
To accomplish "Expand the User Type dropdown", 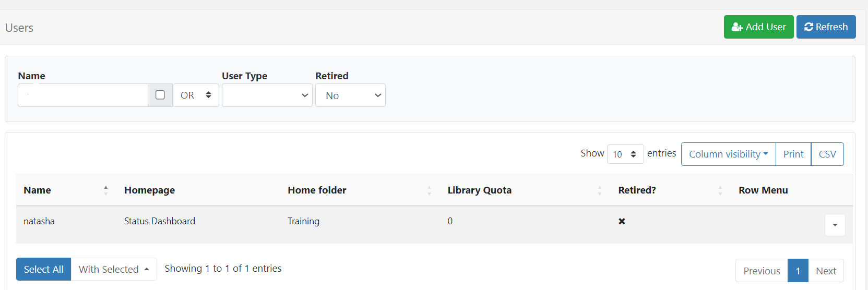I will (267, 95).
